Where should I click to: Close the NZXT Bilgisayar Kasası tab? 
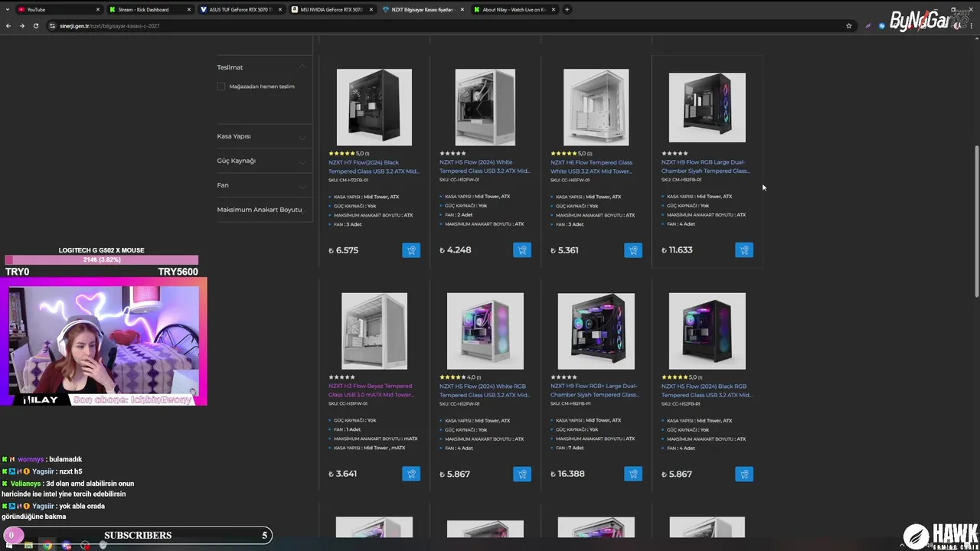462,10
